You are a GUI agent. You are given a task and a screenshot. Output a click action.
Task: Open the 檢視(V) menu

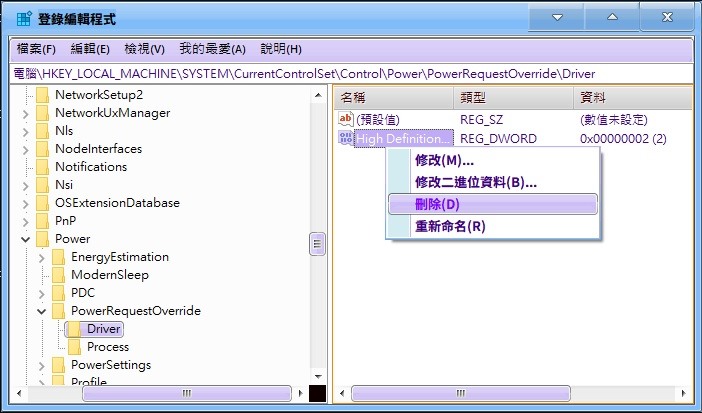(x=145, y=49)
